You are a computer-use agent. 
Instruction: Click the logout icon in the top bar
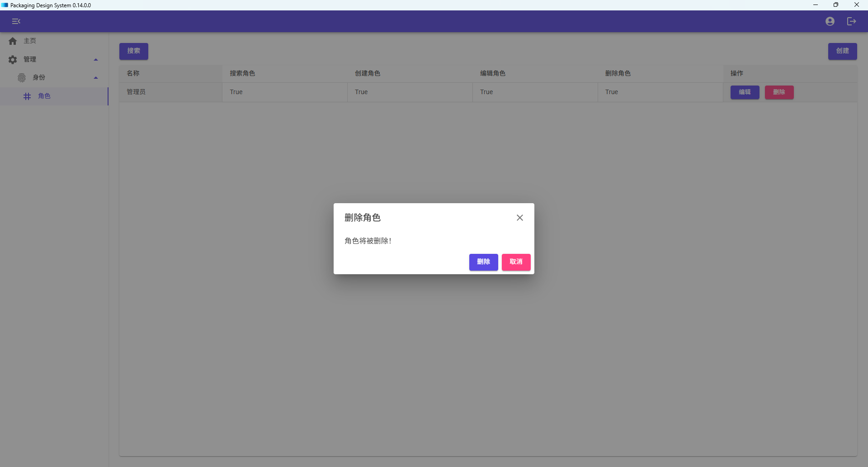(851, 21)
